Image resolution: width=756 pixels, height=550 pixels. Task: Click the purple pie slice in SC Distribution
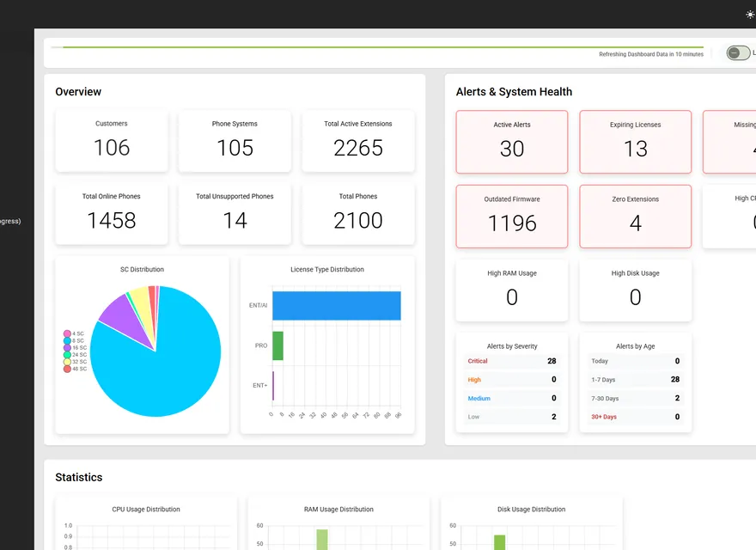[x=123, y=319]
